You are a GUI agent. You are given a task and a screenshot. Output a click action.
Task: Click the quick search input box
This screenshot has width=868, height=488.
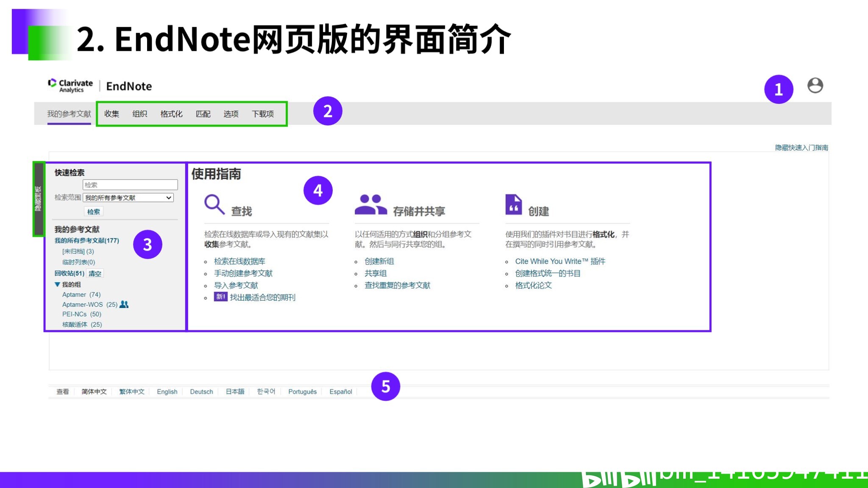(130, 184)
